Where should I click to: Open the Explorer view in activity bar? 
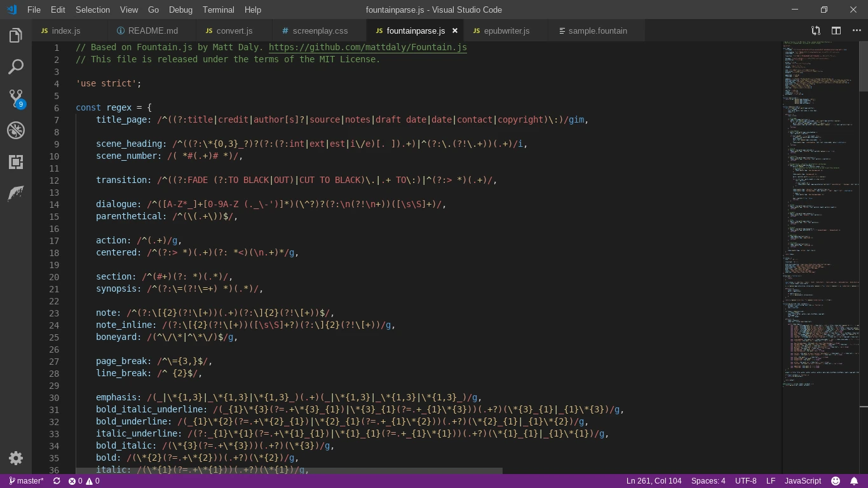(16, 36)
